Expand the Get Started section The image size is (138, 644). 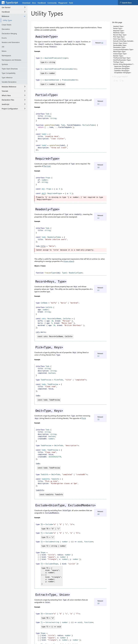tap(14, 8)
